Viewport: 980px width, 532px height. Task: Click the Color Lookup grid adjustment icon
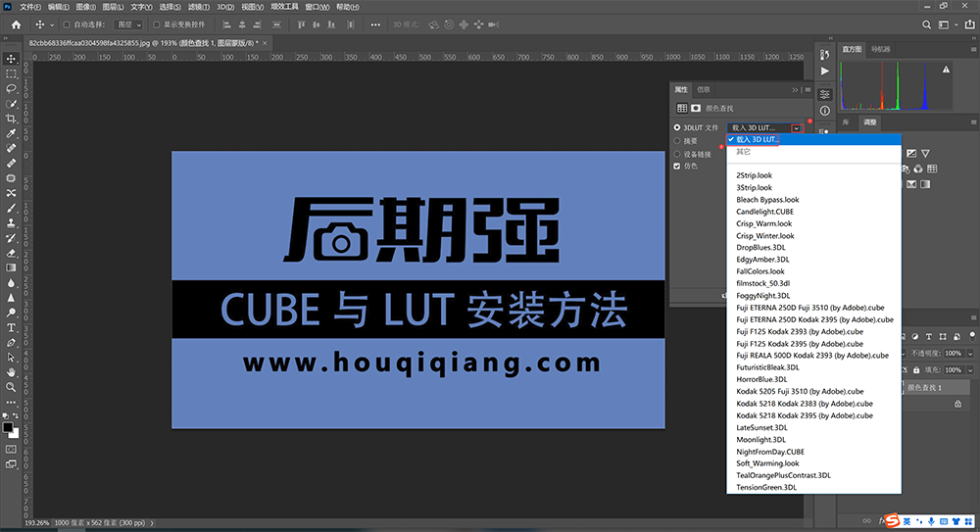pos(932,169)
